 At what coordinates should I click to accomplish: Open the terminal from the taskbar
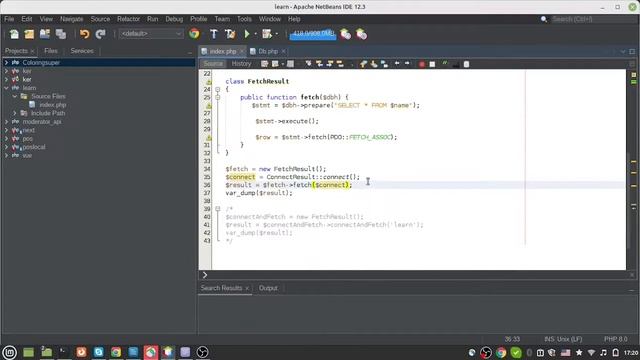coord(63,352)
